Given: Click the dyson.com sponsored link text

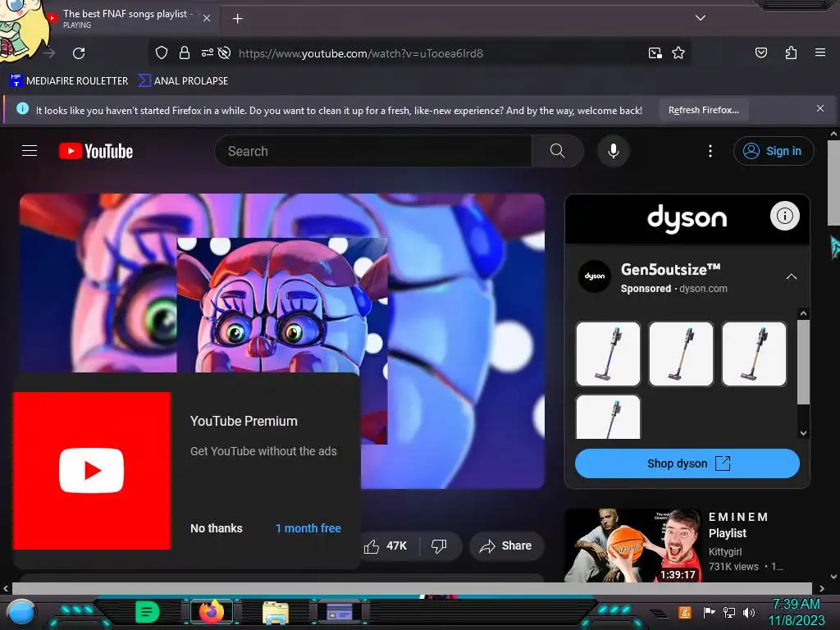Looking at the screenshot, I should pyautogui.click(x=703, y=288).
